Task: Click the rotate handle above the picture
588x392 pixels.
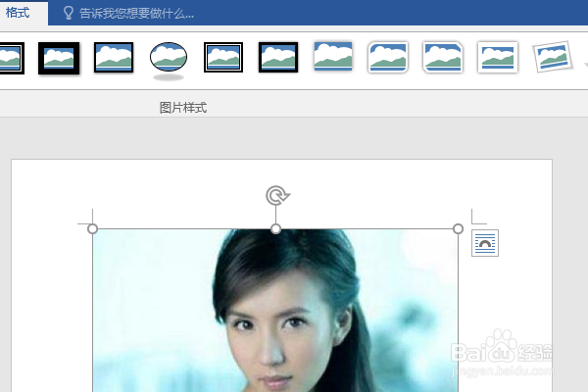Action: 276,195
